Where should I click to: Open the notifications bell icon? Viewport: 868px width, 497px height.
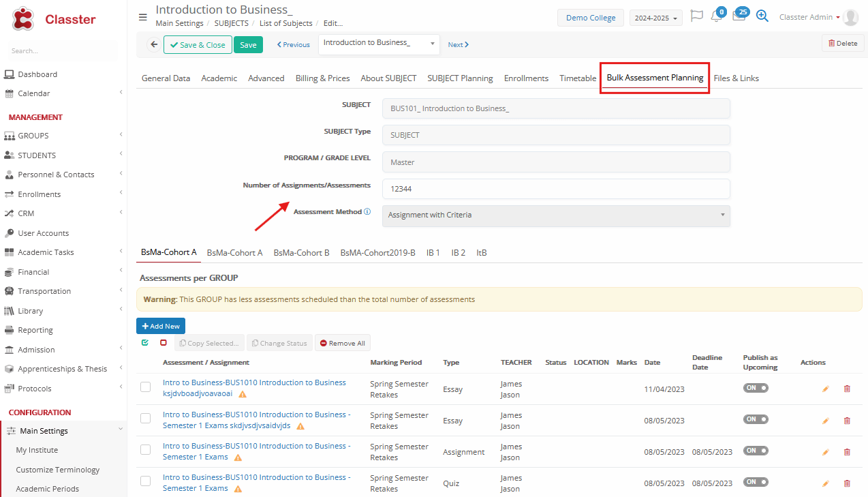715,16
